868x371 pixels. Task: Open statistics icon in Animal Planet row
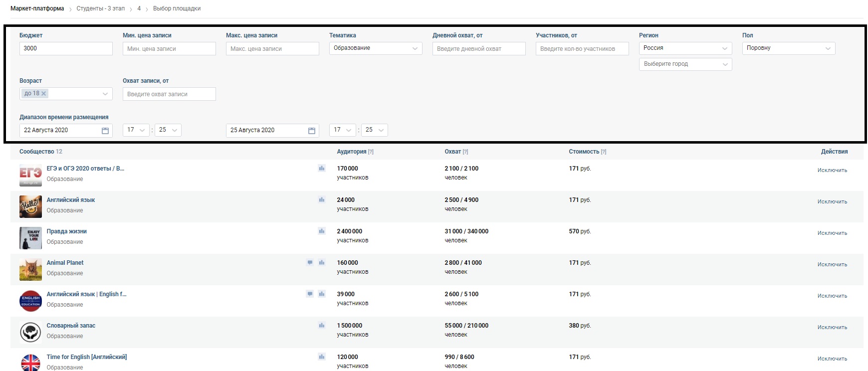click(322, 262)
